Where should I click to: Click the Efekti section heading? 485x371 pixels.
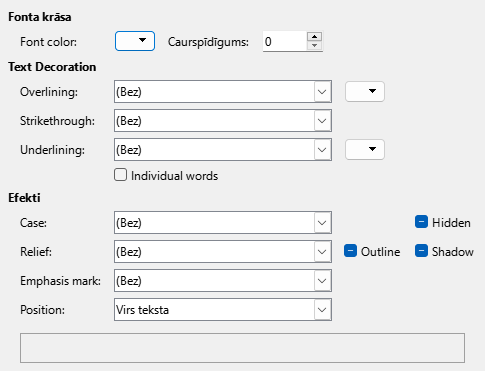pos(24,198)
